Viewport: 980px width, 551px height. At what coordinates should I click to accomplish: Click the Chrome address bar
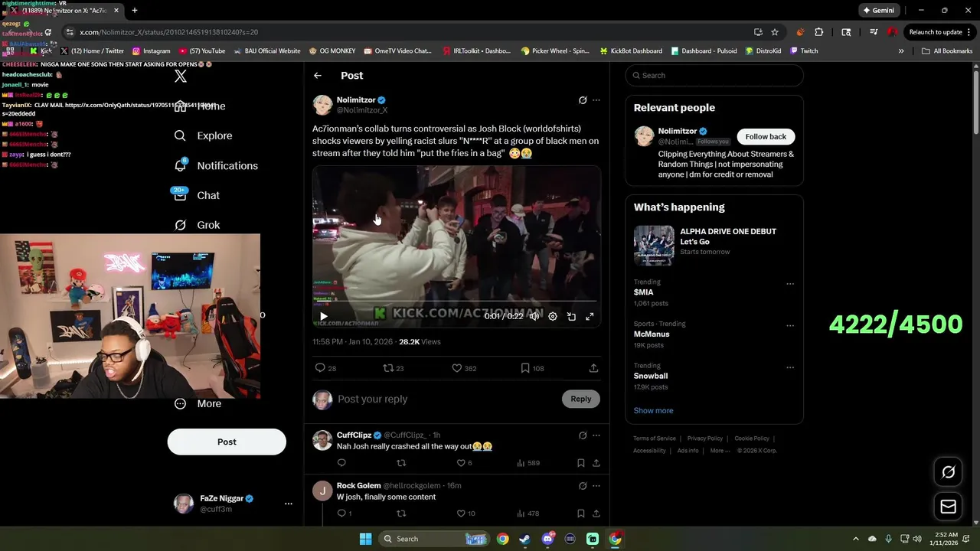click(406, 32)
